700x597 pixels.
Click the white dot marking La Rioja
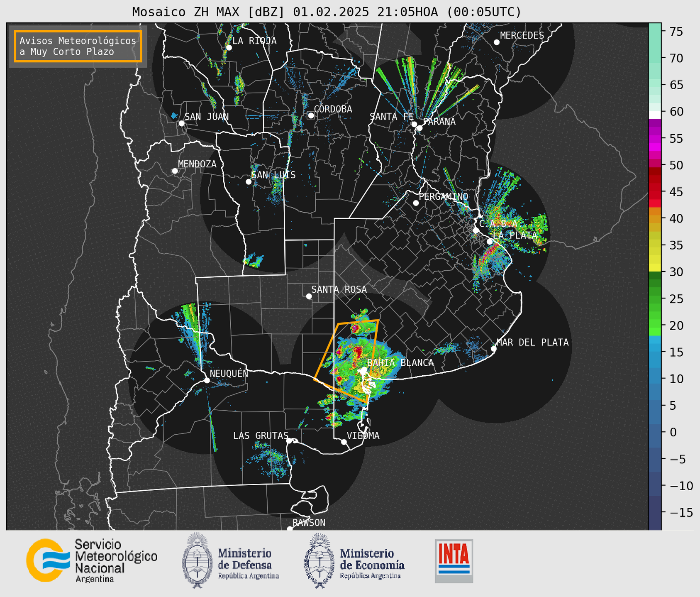coord(229,48)
